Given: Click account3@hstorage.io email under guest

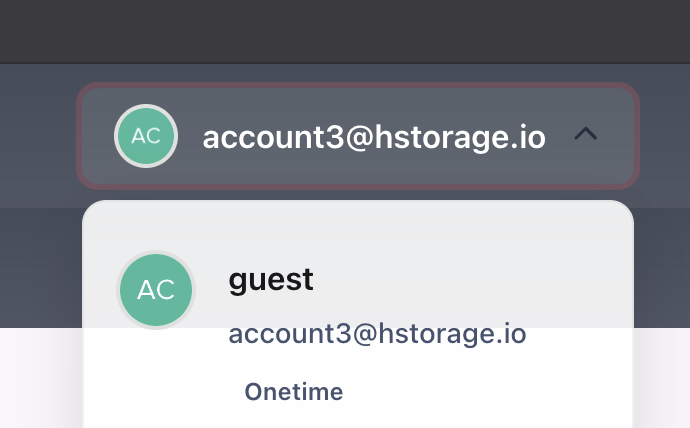Looking at the screenshot, I should (x=377, y=333).
